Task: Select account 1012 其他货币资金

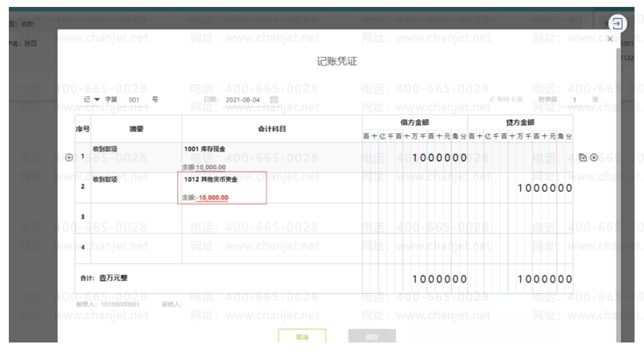Action: 211,179
